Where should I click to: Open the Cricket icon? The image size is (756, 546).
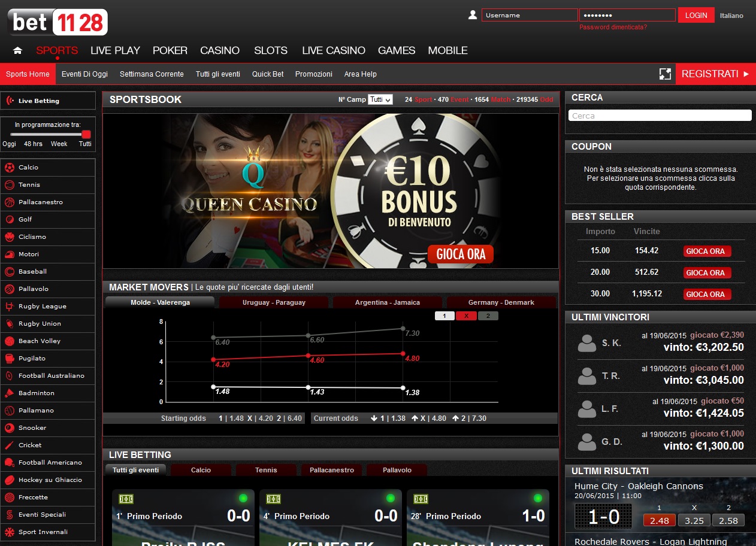[x=10, y=445]
